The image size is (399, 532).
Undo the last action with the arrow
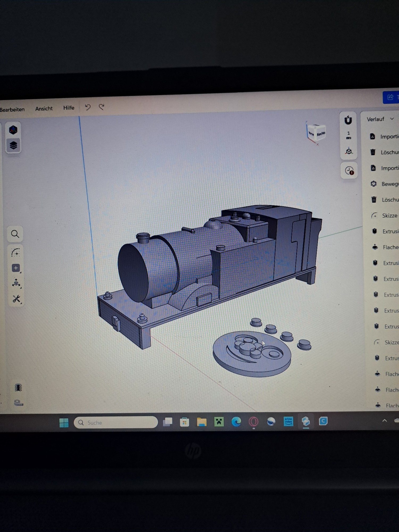[x=88, y=107]
